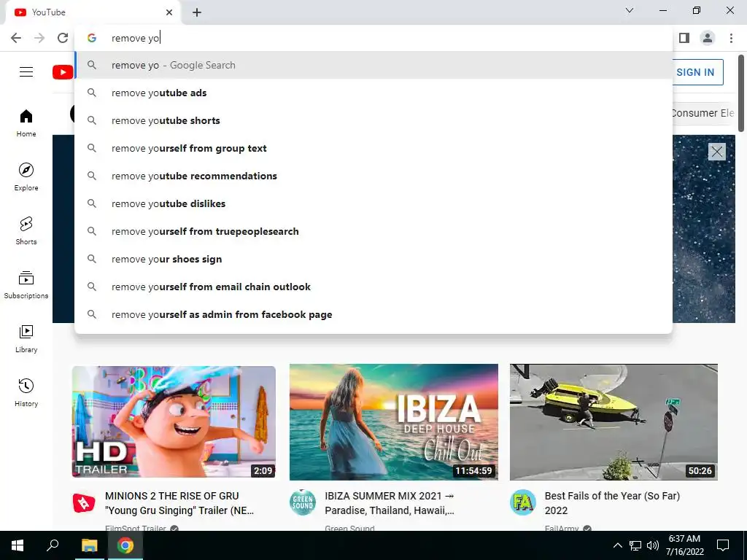Click the browser Back arrow

16,38
